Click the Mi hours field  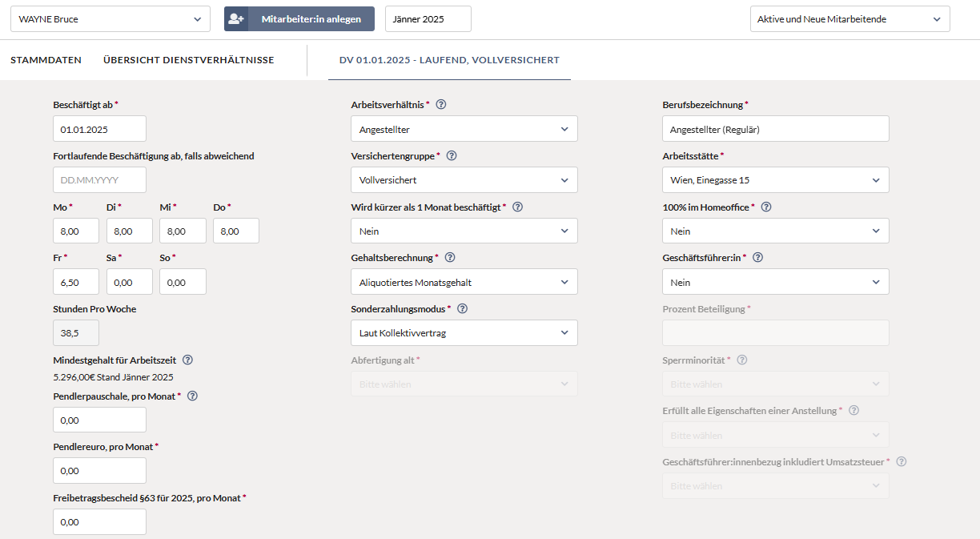[x=183, y=231]
